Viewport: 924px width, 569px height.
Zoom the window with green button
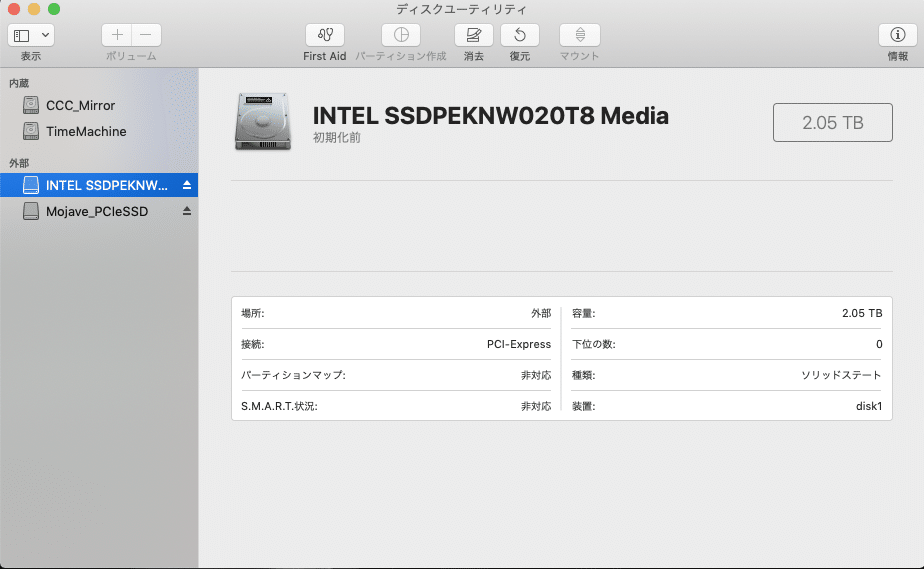pyautogui.click(x=54, y=9)
